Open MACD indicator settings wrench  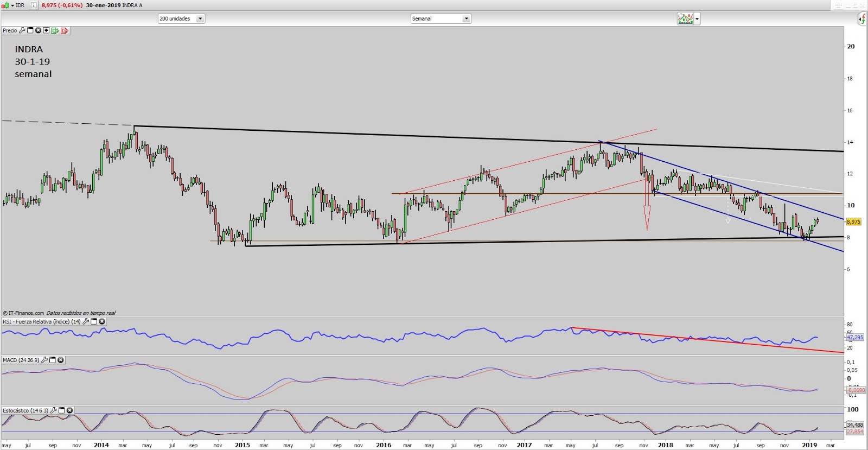click(44, 360)
